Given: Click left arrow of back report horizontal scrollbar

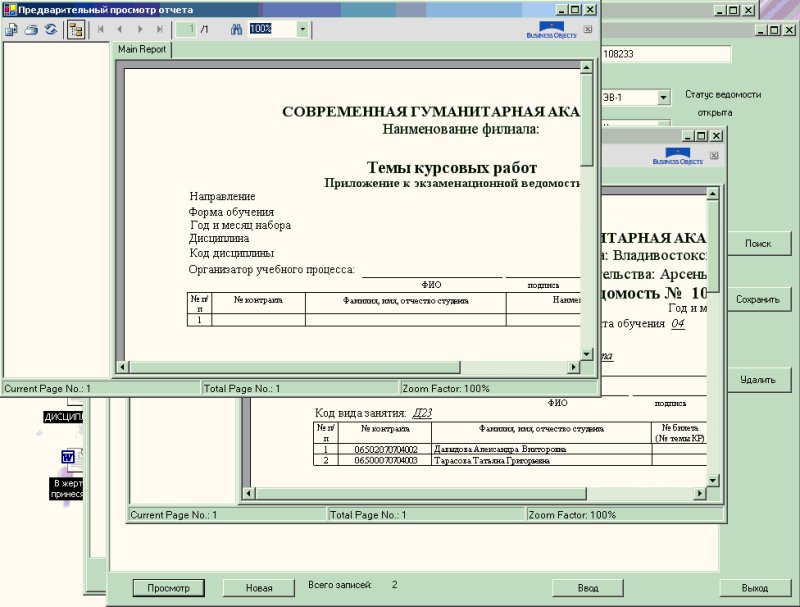Looking at the screenshot, I should [x=248, y=493].
